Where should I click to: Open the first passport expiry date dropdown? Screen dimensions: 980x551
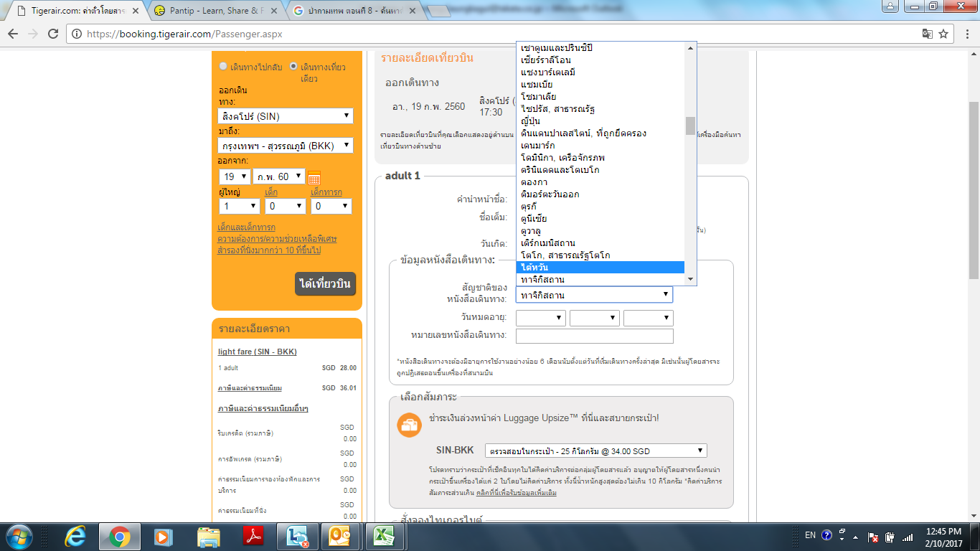541,318
